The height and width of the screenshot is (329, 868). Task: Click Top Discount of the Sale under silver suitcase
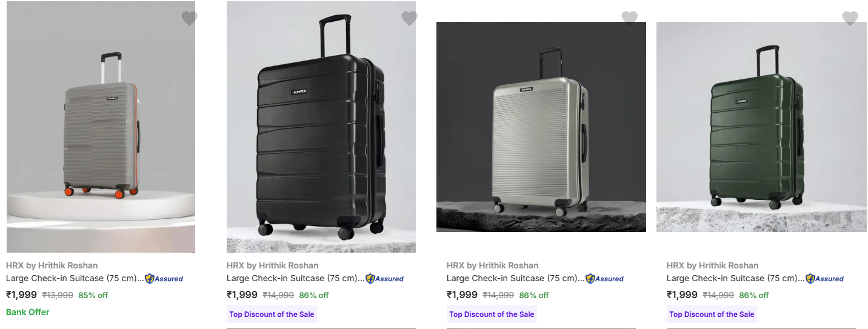click(492, 314)
